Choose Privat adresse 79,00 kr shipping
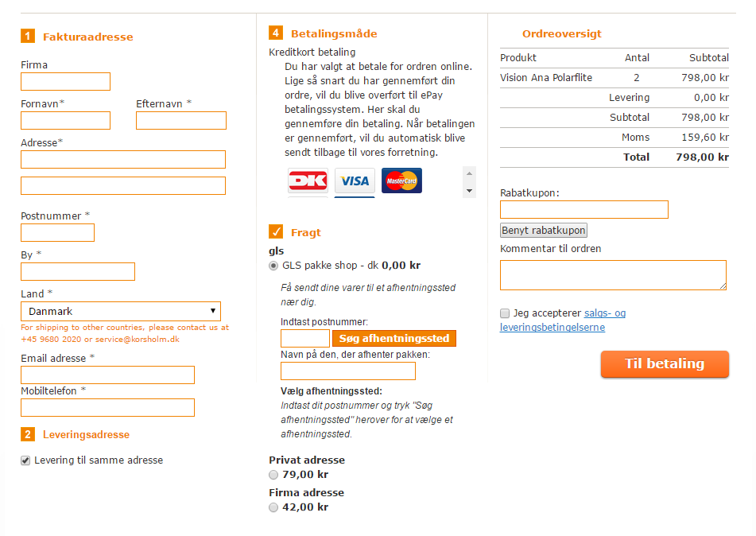The height and width of the screenshot is (536, 756). coord(273,475)
